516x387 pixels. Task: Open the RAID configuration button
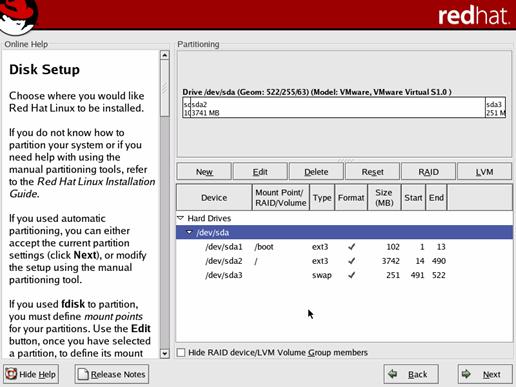pyautogui.click(x=428, y=172)
